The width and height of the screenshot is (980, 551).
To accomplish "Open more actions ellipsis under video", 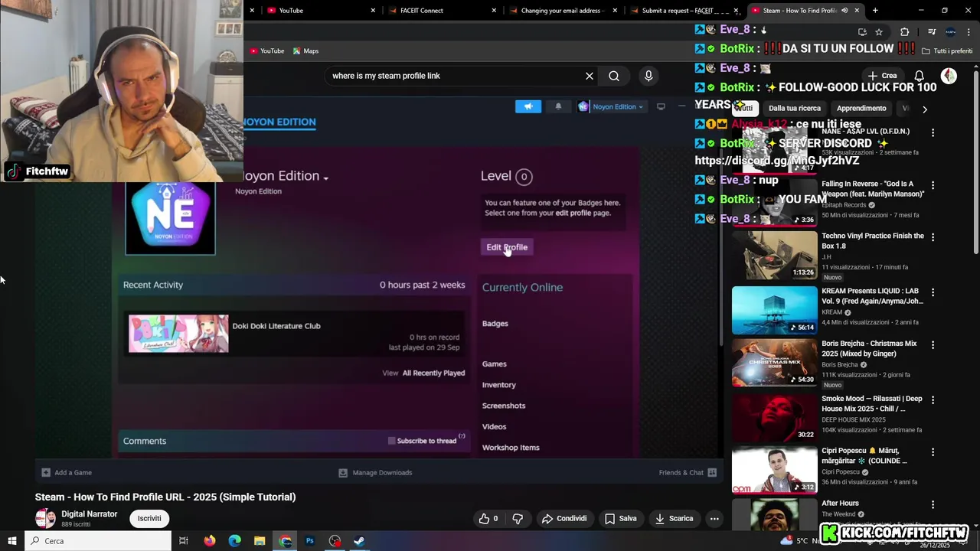I will [714, 518].
